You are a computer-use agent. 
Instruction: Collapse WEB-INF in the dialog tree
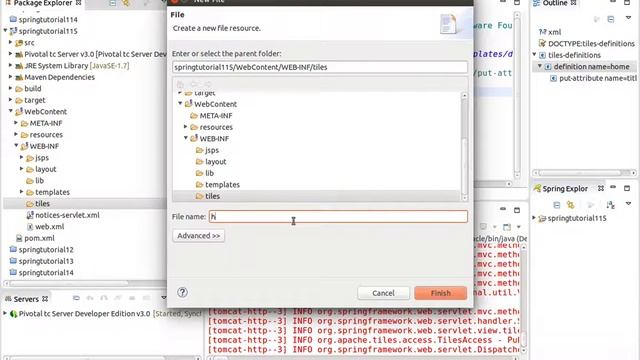[186, 138]
